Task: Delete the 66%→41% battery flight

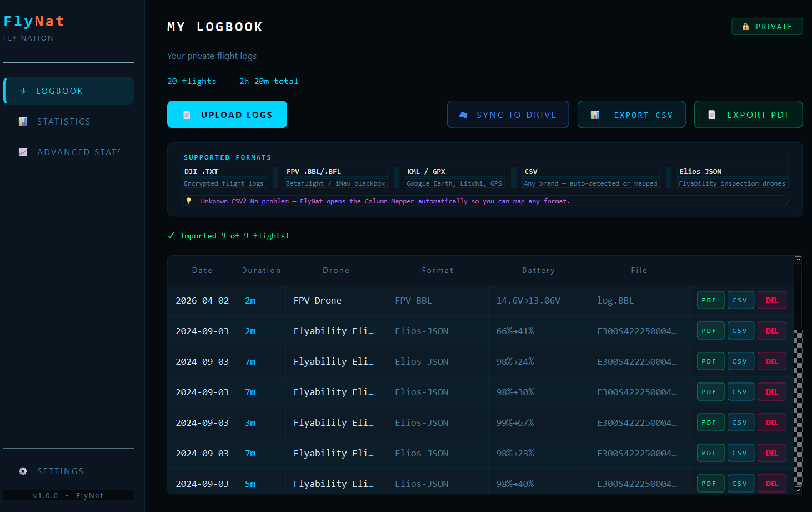Action: [x=772, y=331]
